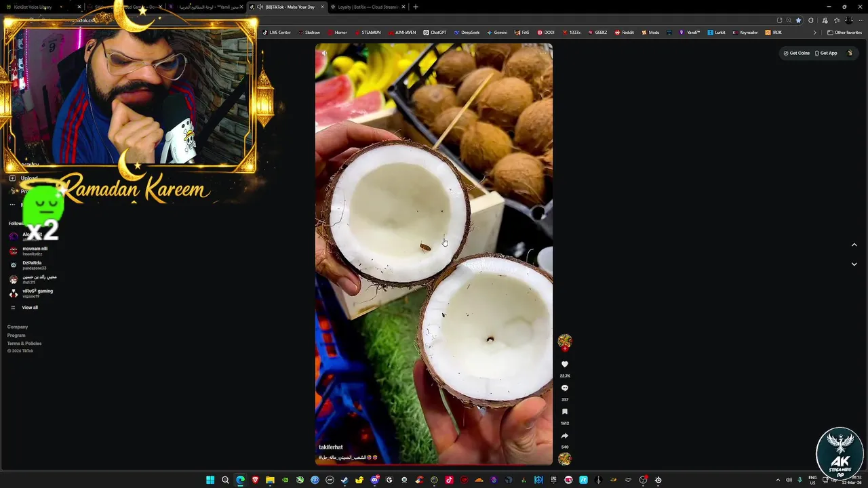Open clock and date in taskbar

(853, 480)
